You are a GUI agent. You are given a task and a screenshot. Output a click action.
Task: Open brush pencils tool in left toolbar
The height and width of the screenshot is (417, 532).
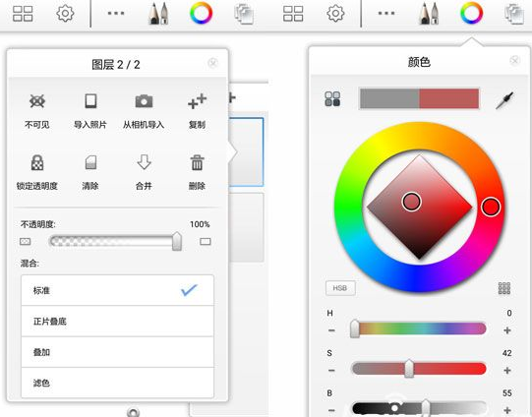point(158,14)
